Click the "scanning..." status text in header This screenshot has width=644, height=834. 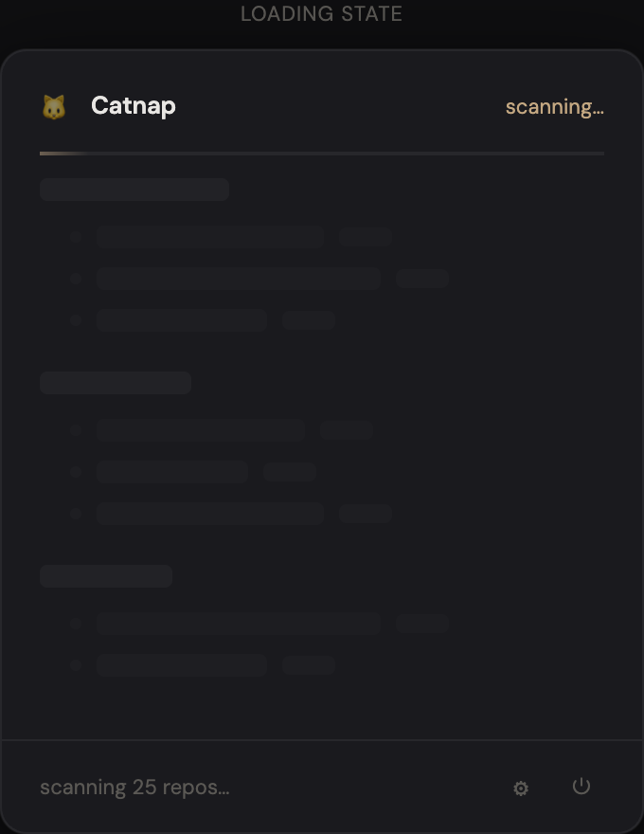pos(554,107)
